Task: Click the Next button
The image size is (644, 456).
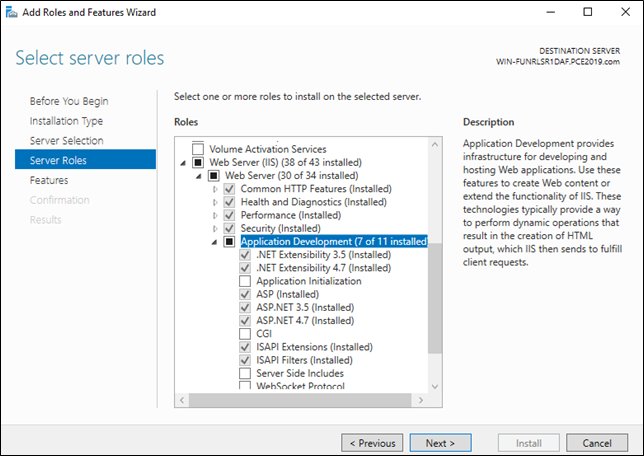Action: point(440,442)
